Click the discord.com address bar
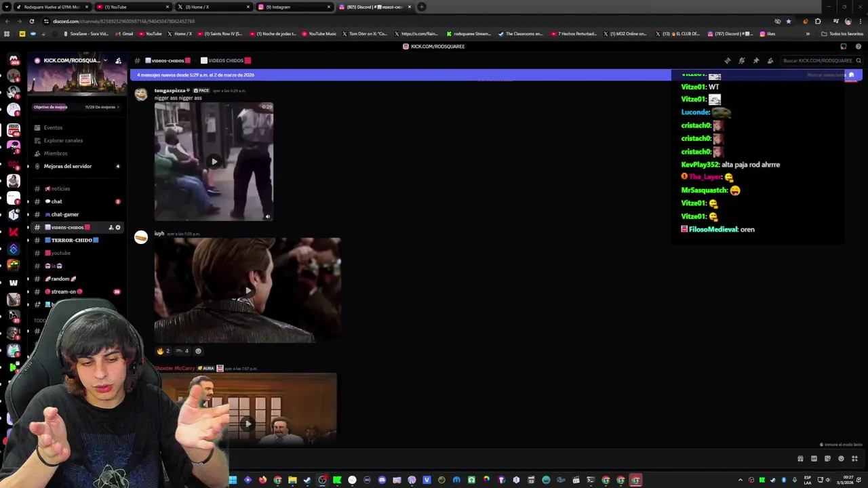Viewport: 868px width, 488px height. (407, 21)
